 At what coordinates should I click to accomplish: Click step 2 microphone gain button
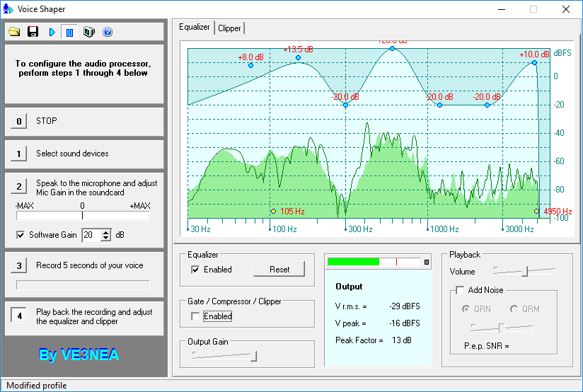click(18, 186)
